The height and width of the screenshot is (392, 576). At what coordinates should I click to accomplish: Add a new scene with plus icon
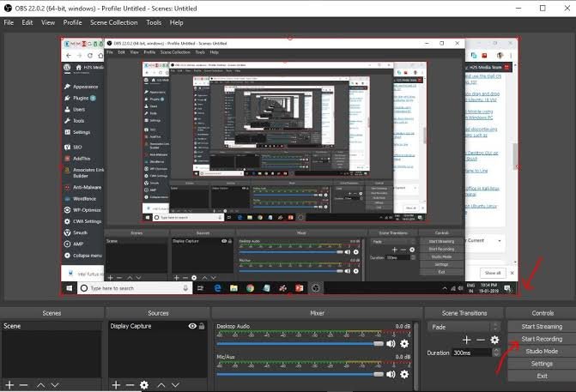9,385
